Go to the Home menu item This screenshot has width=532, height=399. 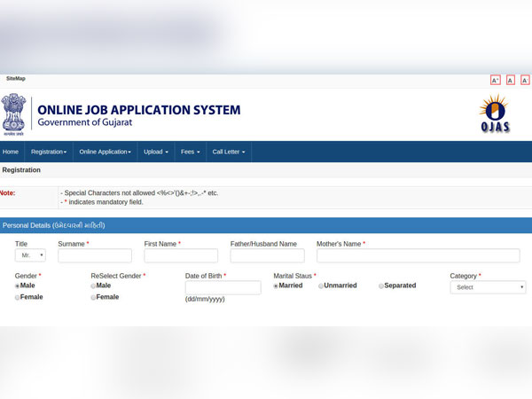click(11, 152)
